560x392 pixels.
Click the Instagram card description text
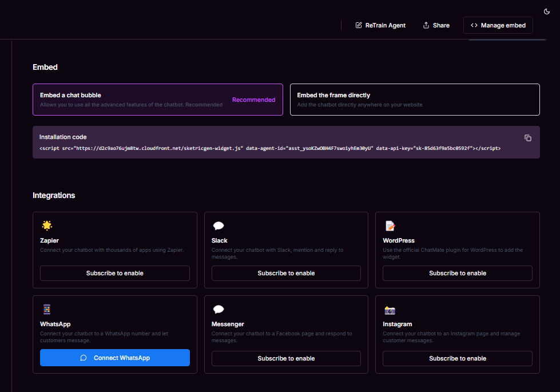(451, 337)
